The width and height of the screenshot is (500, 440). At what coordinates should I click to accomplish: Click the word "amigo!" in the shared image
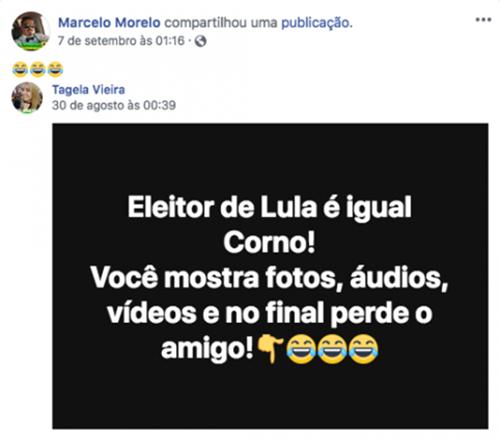[x=207, y=350]
